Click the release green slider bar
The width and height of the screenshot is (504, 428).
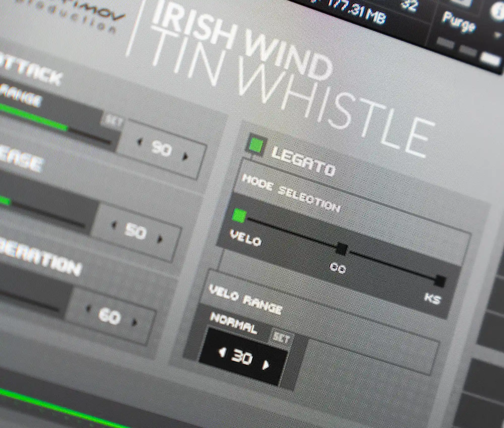point(5,201)
